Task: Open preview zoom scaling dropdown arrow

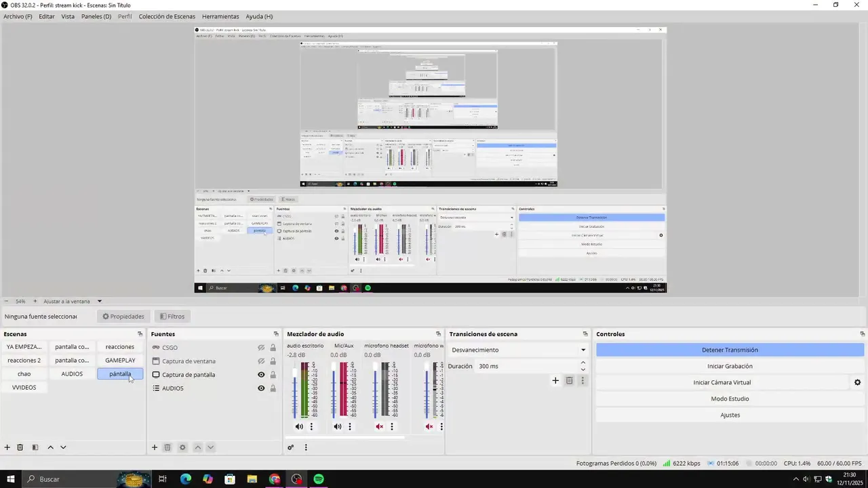Action: [100, 302]
